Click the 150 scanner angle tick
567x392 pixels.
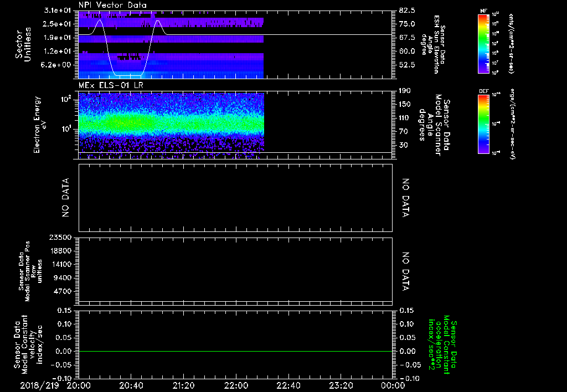coord(405,105)
